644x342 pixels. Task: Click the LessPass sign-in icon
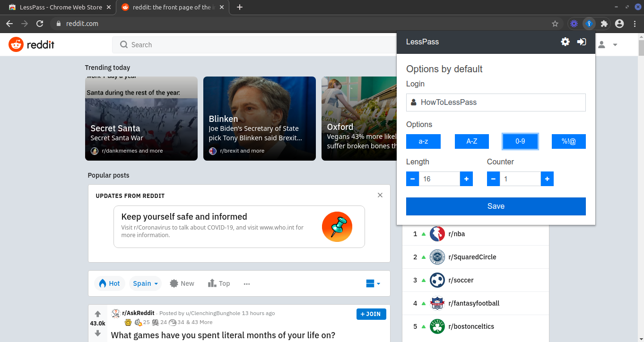(x=582, y=42)
